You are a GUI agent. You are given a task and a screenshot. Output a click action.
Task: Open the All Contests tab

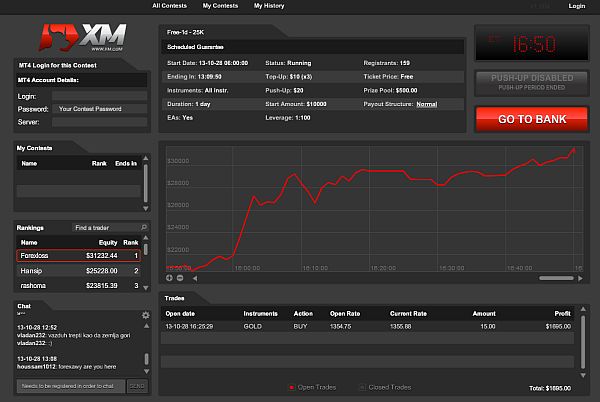click(170, 6)
